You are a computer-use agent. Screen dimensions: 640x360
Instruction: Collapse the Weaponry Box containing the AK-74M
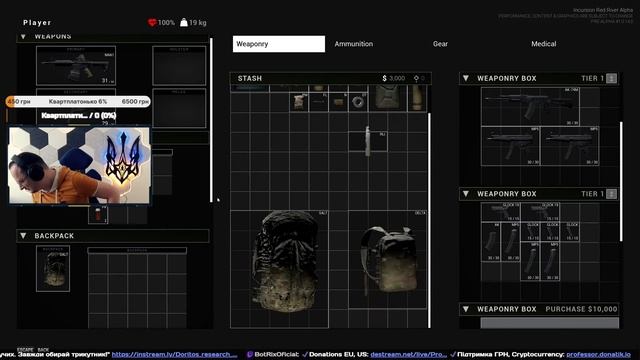coord(466,78)
